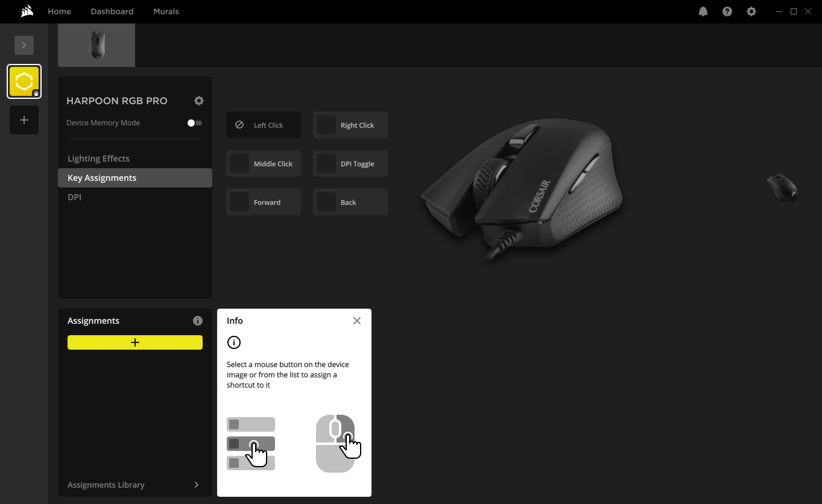Close the Info panel
822x504 pixels.
(357, 321)
